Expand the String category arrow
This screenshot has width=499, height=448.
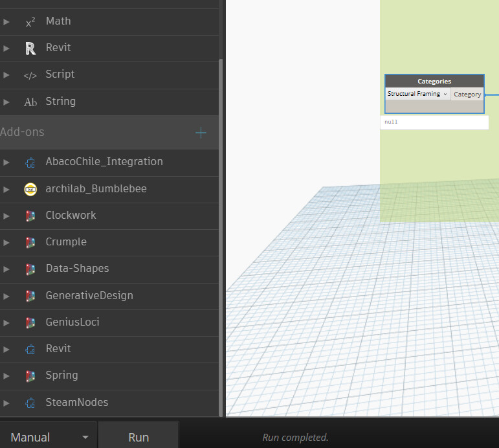pyautogui.click(x=6, y=102)
